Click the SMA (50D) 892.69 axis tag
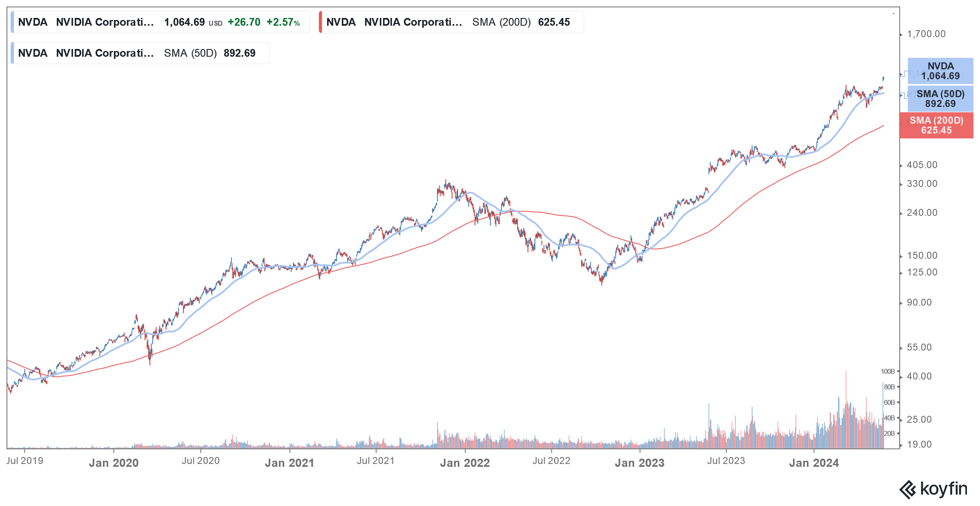Screen dimensions: 980x506 click(x=940, y=99)
